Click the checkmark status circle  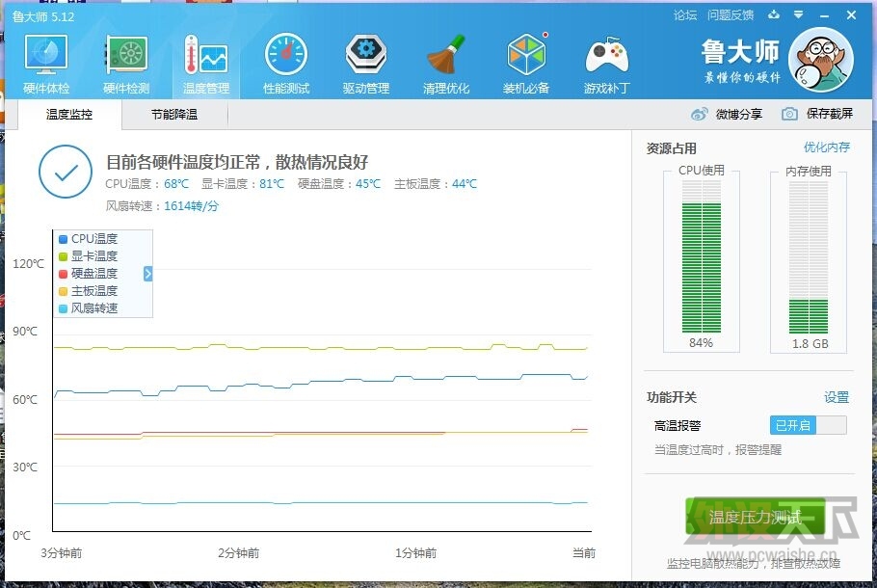coord(66,172)
